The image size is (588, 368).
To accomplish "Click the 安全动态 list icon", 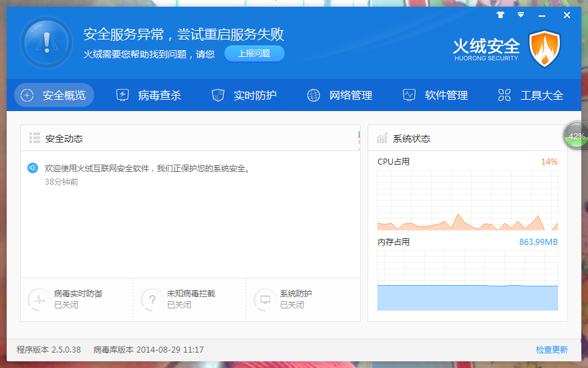I will (x=35, y=139).
